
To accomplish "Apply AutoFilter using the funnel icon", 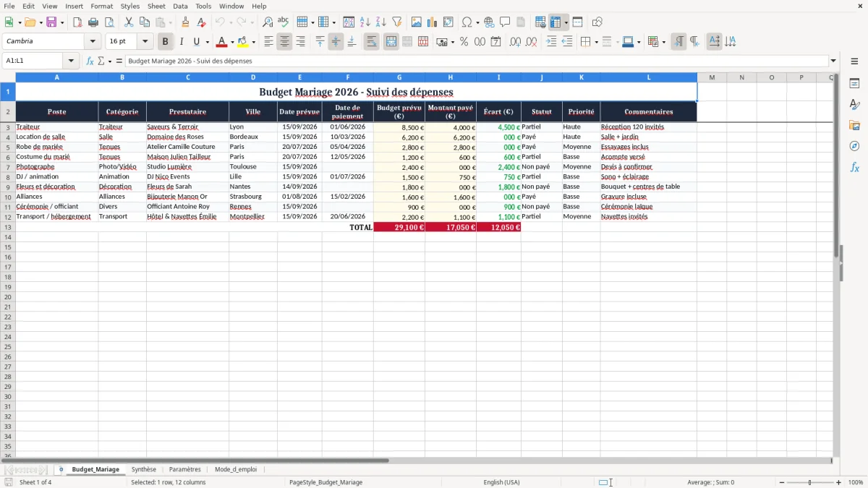I will point(397,22).
